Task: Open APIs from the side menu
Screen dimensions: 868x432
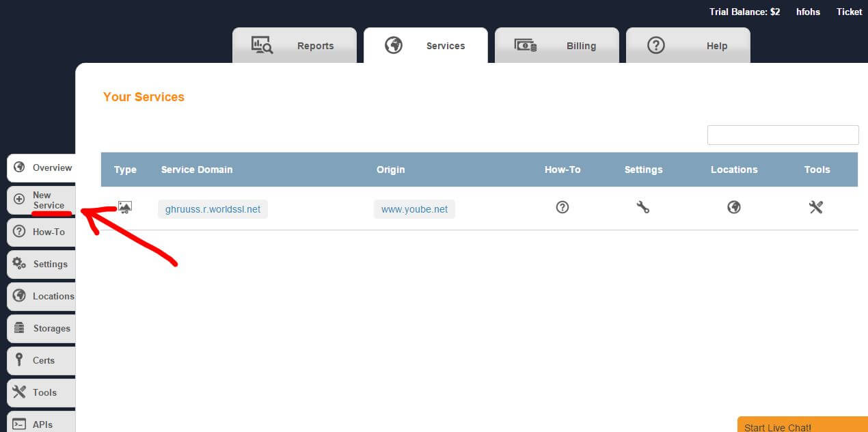Action: tap(42, 422)
